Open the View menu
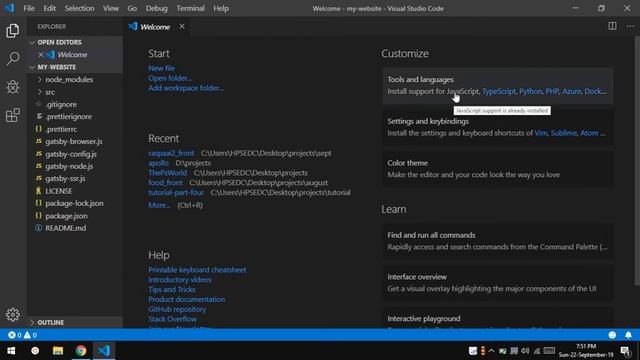 click(111, 8)
